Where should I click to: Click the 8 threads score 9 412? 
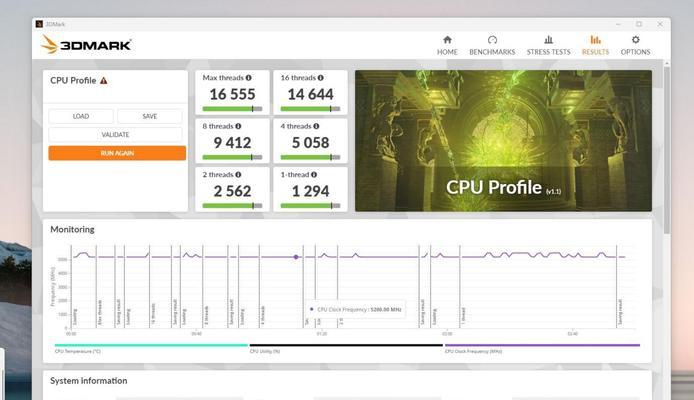(x=232, y=143)
